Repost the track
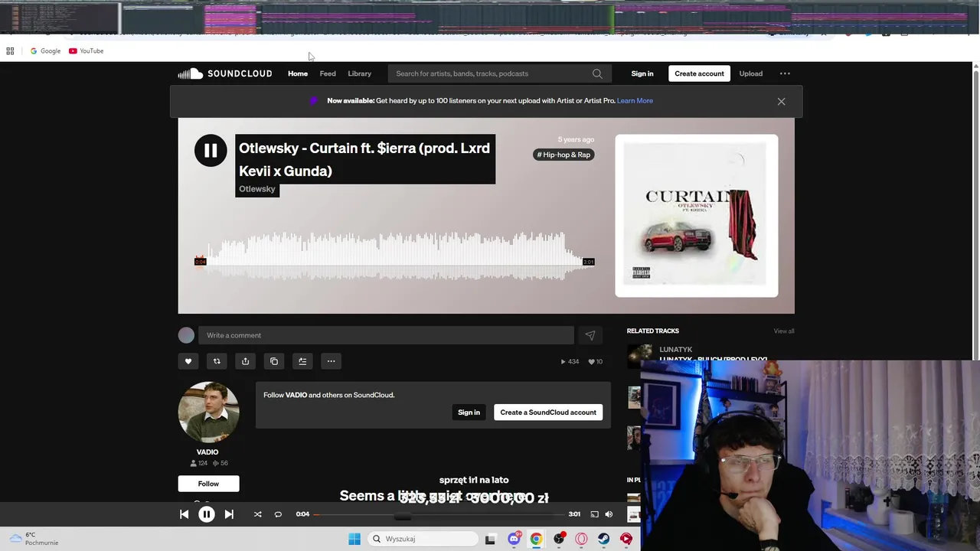The height and width of the screenshot is (551, 980). point(217,361)
